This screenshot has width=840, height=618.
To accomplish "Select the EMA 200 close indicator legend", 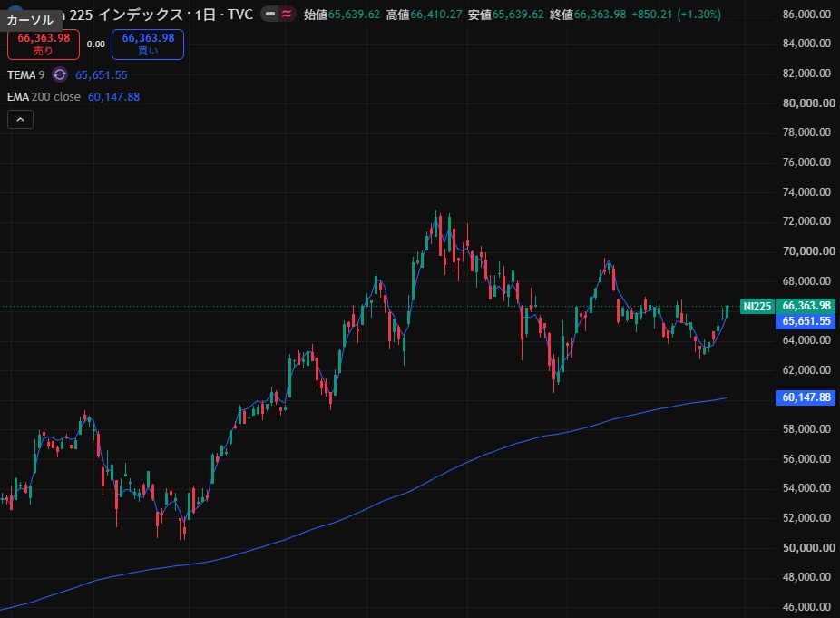I will tap(44, 97).
